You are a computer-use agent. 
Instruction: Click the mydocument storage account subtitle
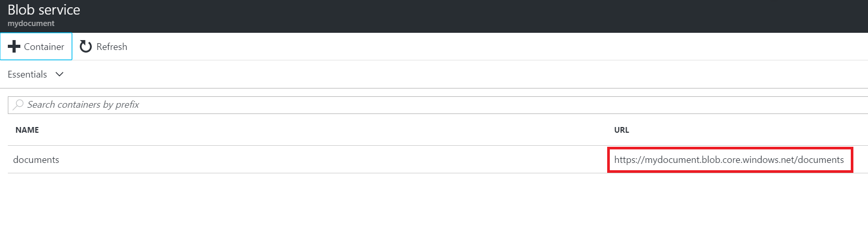point(31,23)
